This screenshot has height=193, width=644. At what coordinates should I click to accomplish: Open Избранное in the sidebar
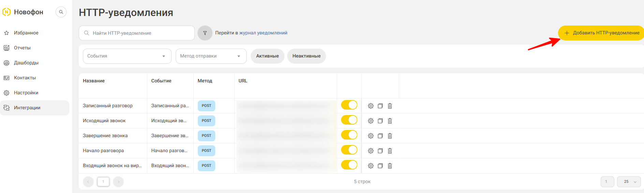point(35,33)
